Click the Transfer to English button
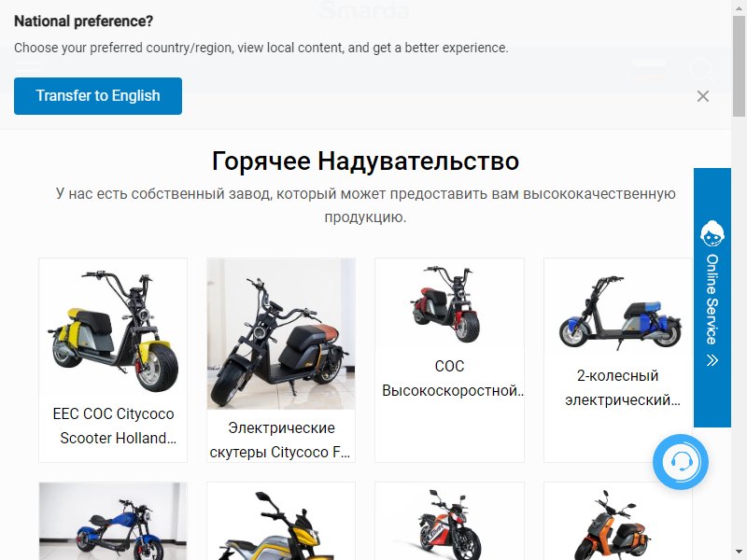Image resolution: width=747 pixels, height=560 pixels. [98, 96]
